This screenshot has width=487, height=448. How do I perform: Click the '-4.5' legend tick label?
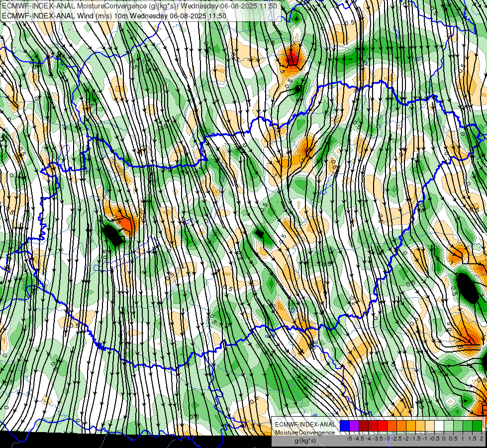(359, 439)
